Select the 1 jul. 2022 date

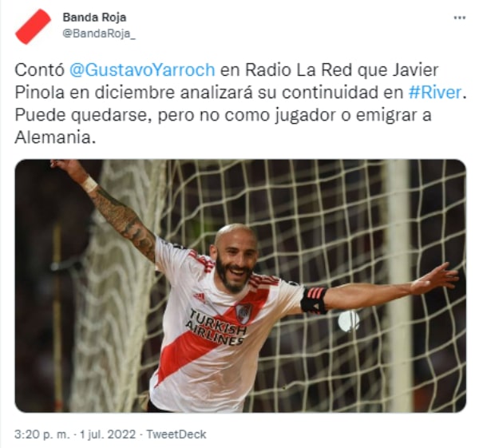pos(108,434)
